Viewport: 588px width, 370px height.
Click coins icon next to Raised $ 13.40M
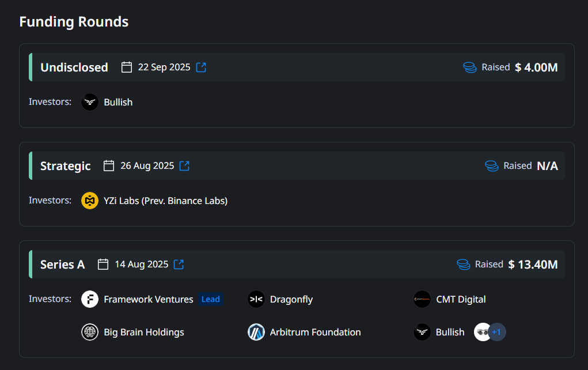pos(464,264)
